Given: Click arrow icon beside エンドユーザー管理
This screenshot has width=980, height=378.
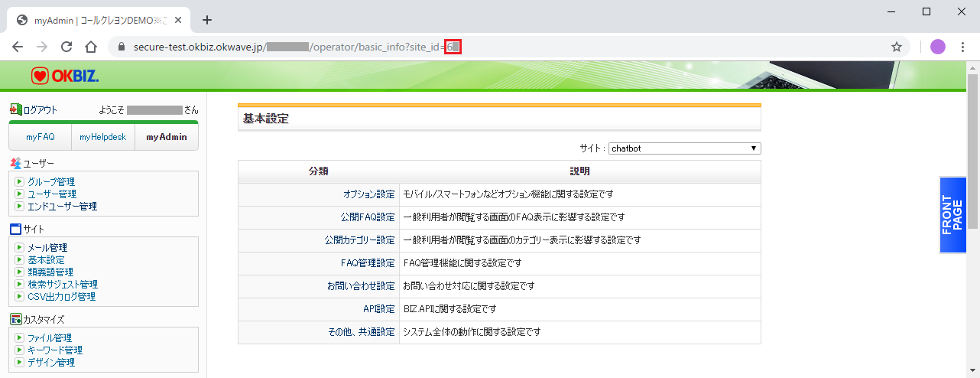Looking at the screenshot, I should 20,207.
